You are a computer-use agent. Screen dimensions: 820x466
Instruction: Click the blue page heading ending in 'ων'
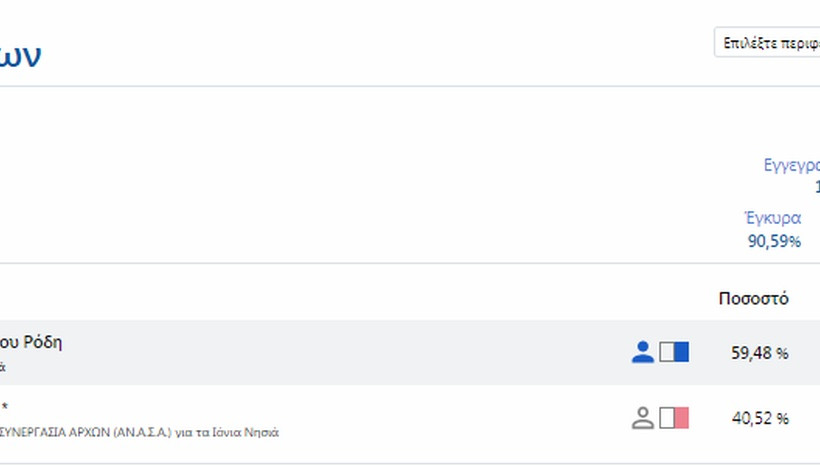point(20,54)
